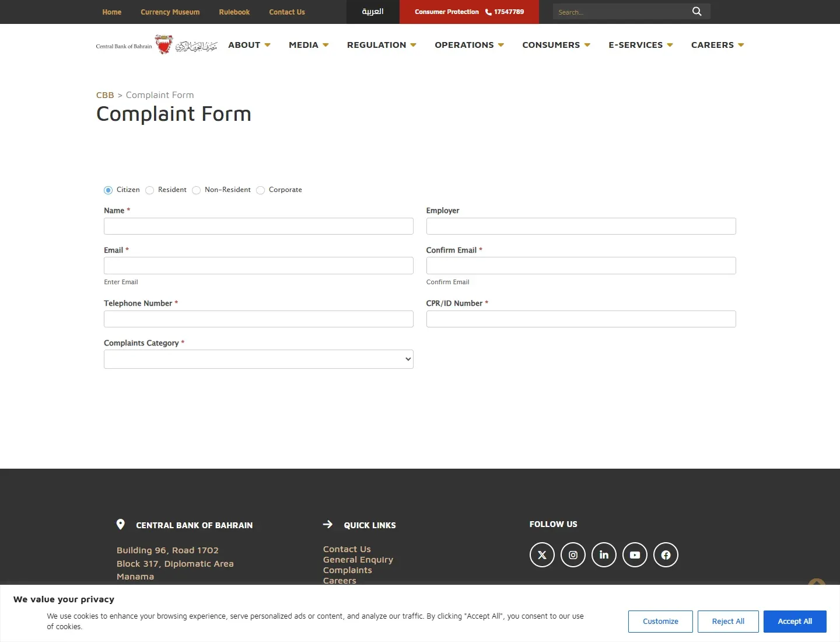The width and height of the screenshot is (840, 642).
Task: Open Contact Us in top bar
Action: (287, 12)
